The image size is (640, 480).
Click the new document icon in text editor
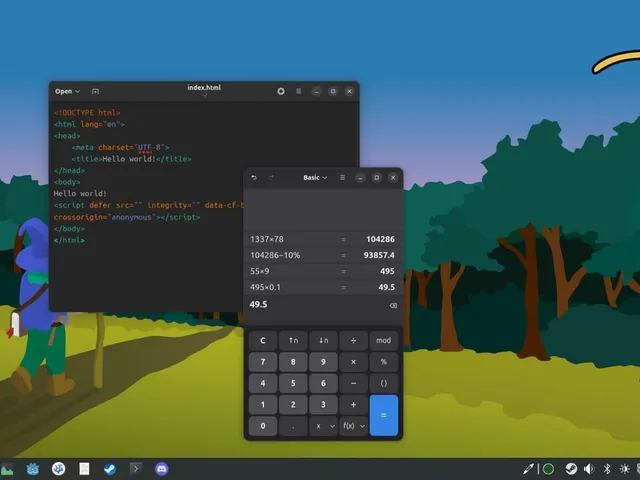(x=95, y=91)
